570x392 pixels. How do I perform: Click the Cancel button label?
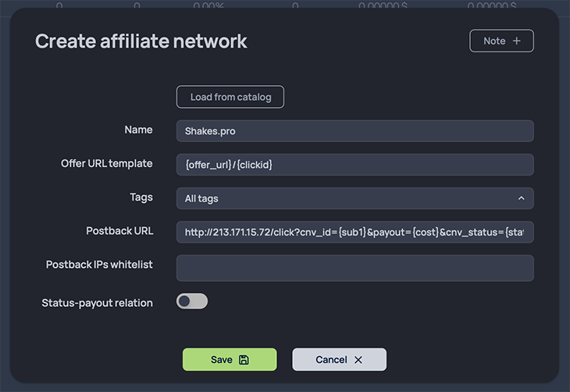tap(331, 360)
